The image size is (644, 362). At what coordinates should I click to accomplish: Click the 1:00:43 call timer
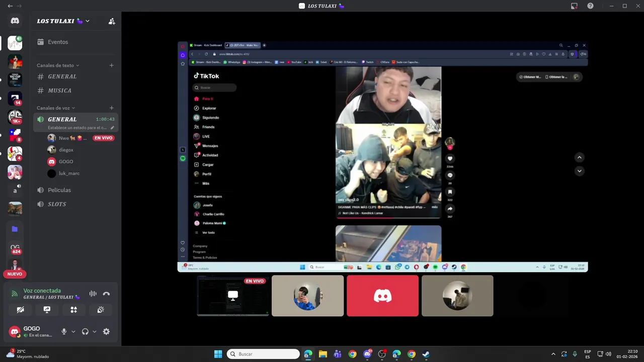(x=105, y=119)
